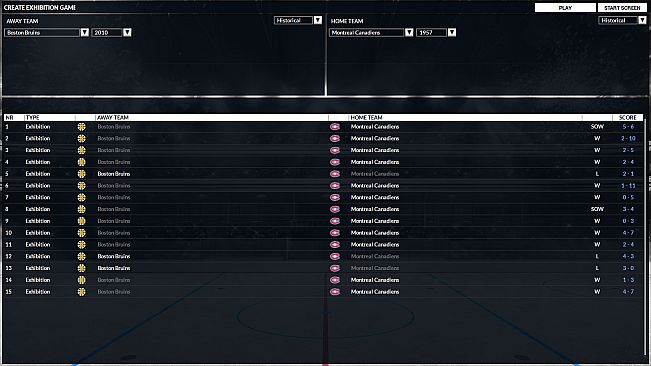Click the 1957 home year field
This screenshot has width=651, height=366.
click(x=431, y=32)
